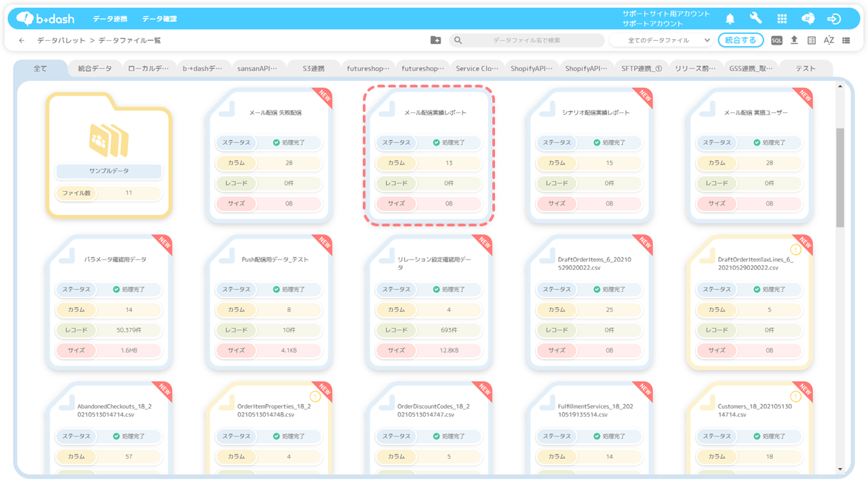
Task: Open the apps grid icon in header
Action: click(782, 19)
